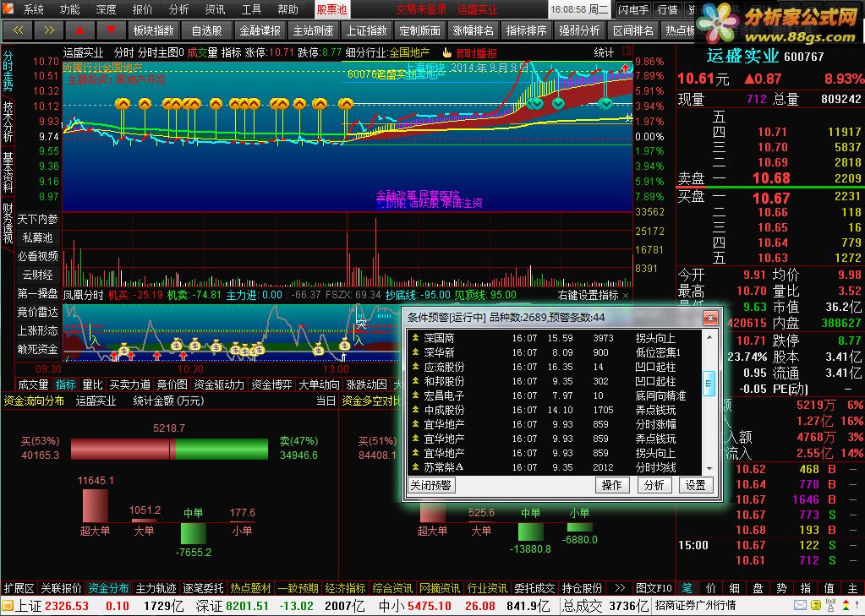
Task: Click 设置 button in alert dialog
Action: 696,485
